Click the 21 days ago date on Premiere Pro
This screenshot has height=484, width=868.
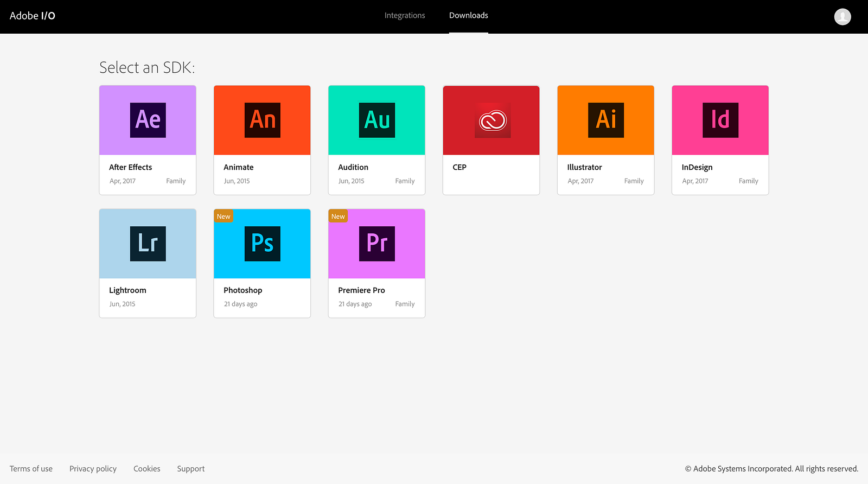tap(355, 304)
